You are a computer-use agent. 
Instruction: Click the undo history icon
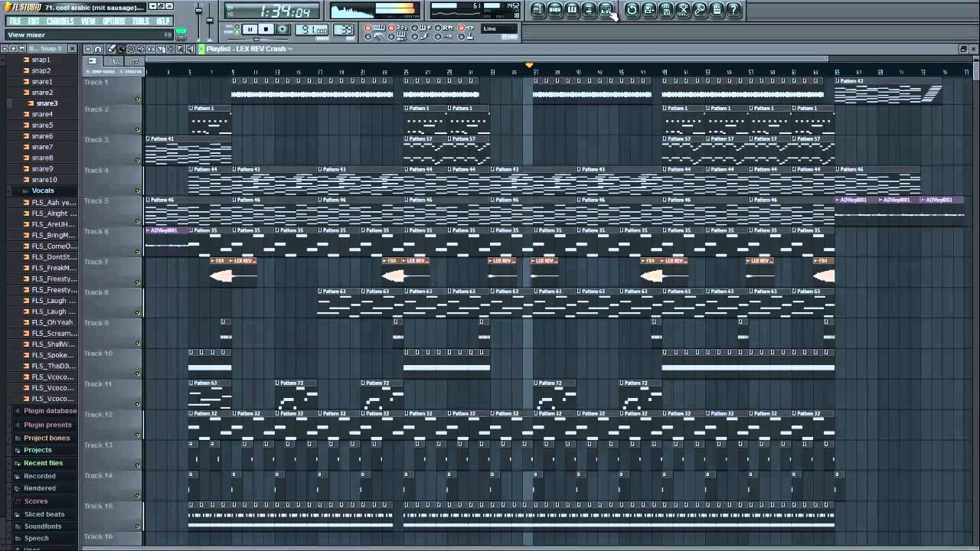[632, 10]
